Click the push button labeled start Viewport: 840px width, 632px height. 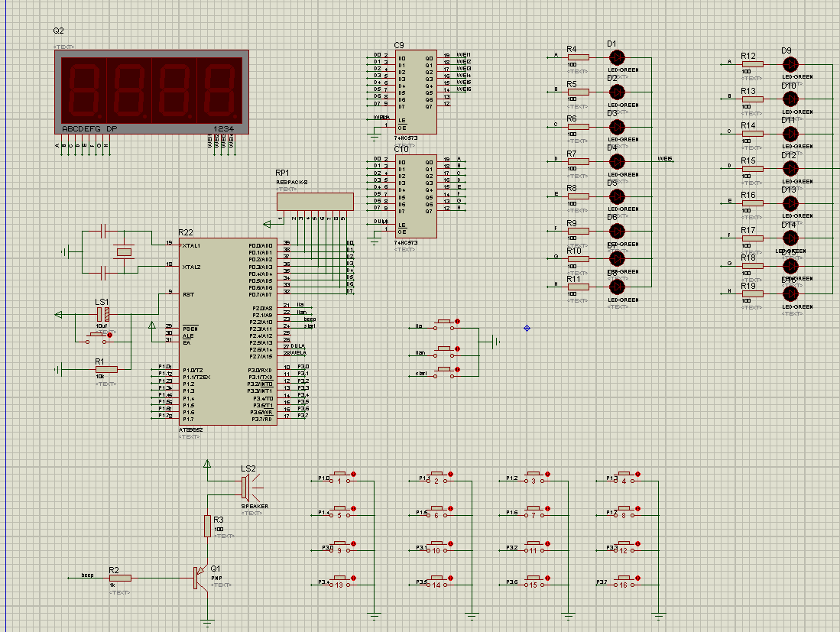click(x=443, y=373)
